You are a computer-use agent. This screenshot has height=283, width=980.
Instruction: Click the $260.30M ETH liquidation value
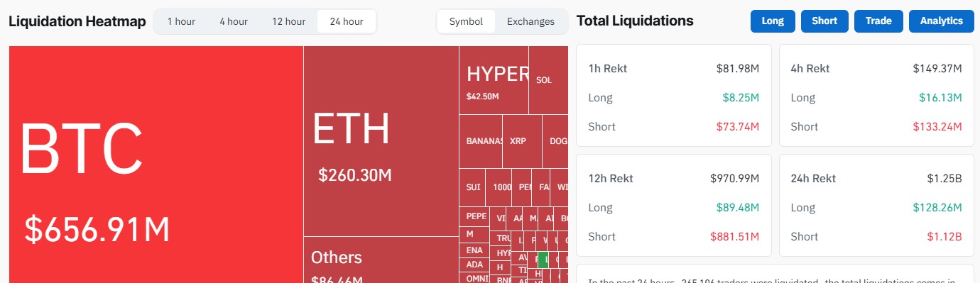coord(355,175)
